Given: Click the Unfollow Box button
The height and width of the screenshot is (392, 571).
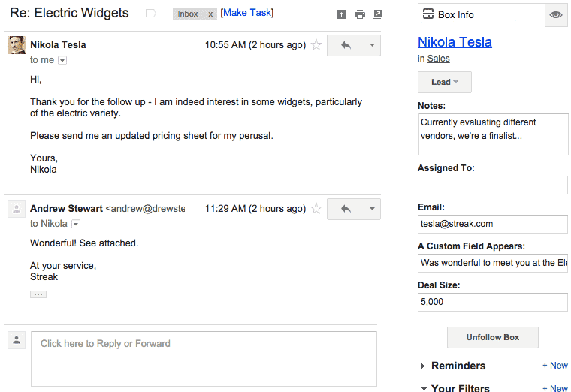Looking at the screenshot, I should point(492,337).
